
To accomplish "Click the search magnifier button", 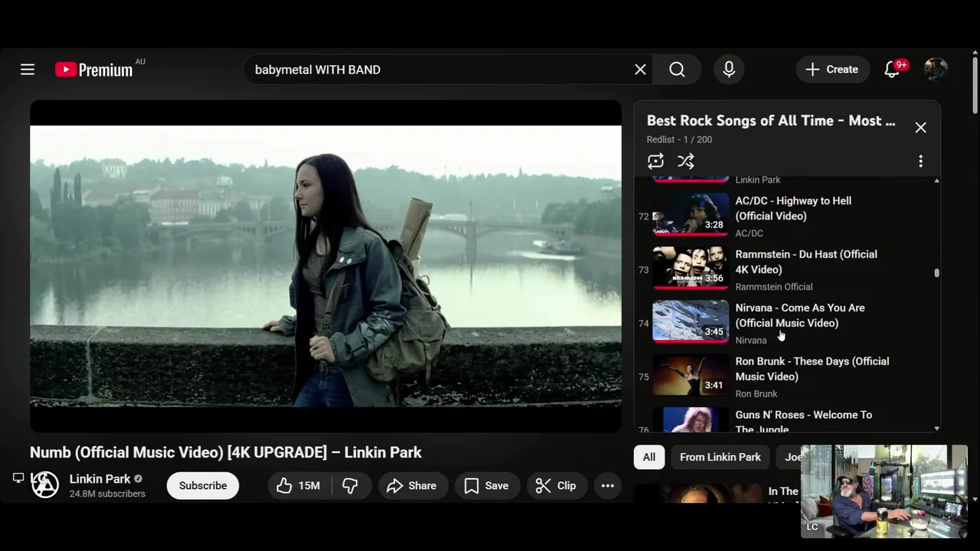I will (677, 70).
